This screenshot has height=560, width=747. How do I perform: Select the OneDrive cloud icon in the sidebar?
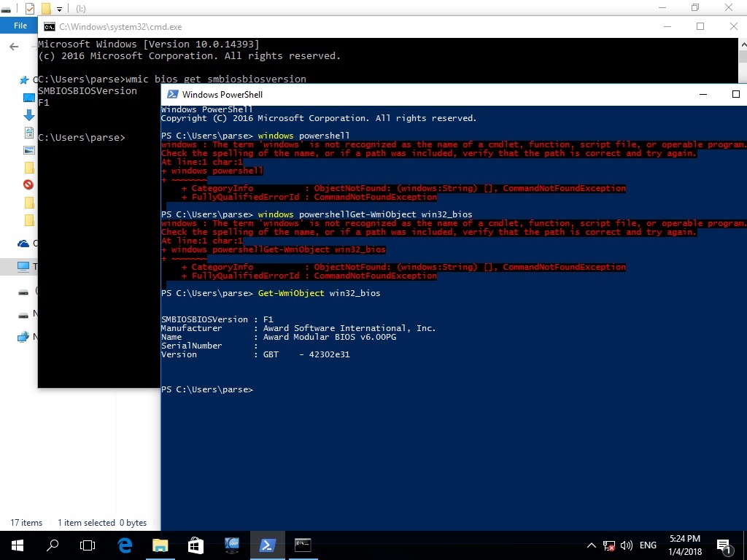(23, 244)
